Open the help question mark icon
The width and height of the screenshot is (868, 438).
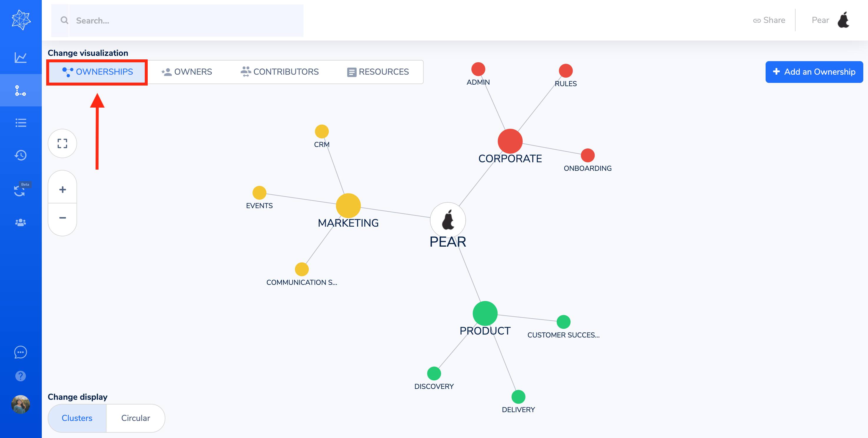(21, 376)
